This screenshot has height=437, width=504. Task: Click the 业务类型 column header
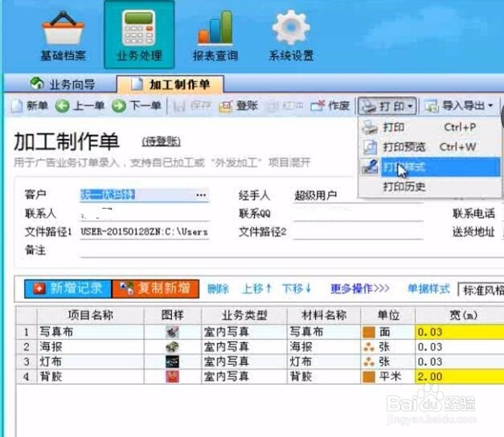(x=244, y=315)
